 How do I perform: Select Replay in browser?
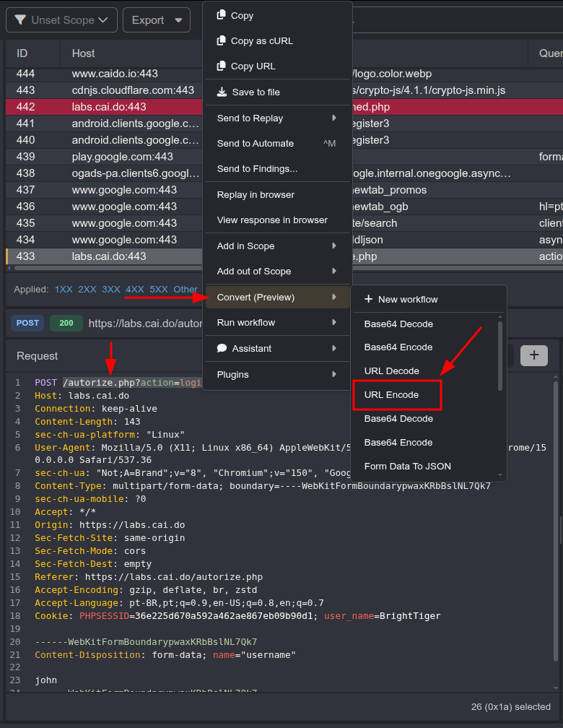tap(277, 194)
